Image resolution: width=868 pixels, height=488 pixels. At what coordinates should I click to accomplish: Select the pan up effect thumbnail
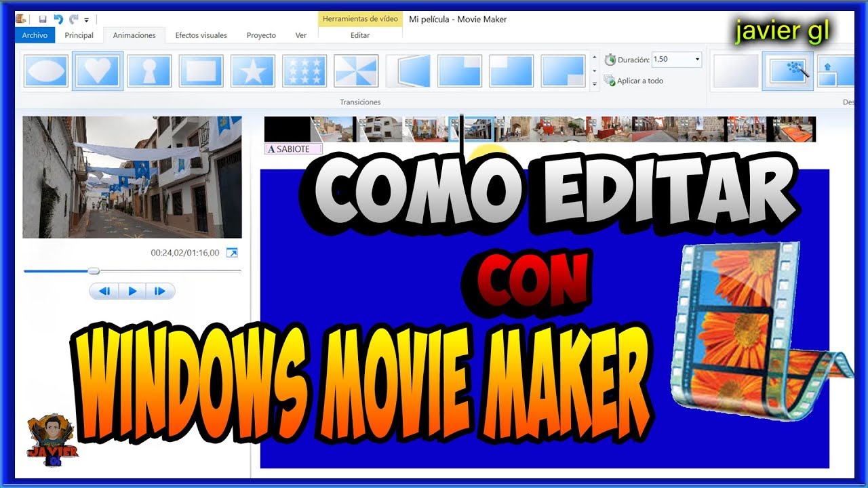coord(835,71)
